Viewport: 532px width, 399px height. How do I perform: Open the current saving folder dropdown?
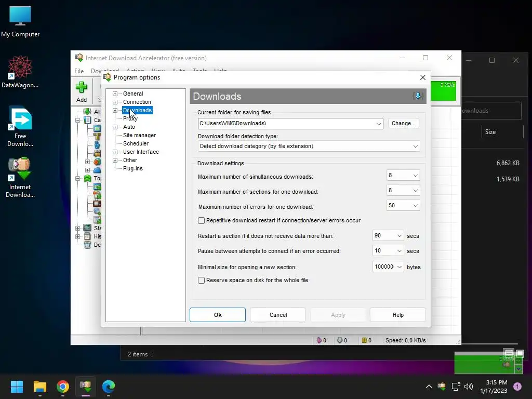(379, 124)
